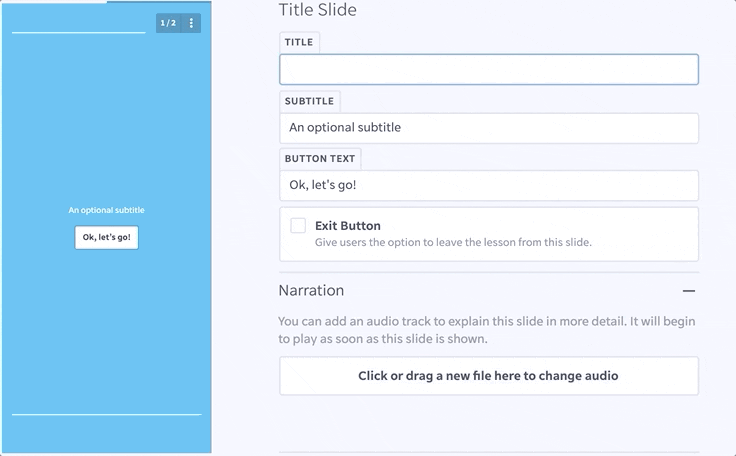Click the audio file upload dropzone
The image size is (736, 456).
coord(488,376)
